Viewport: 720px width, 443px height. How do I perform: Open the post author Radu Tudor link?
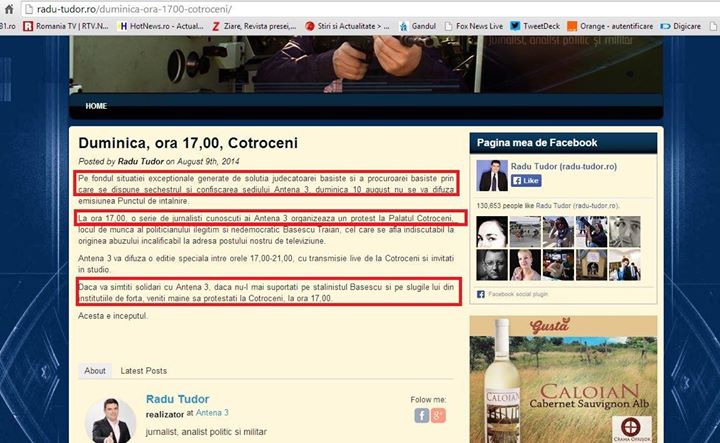click(140, 161)
